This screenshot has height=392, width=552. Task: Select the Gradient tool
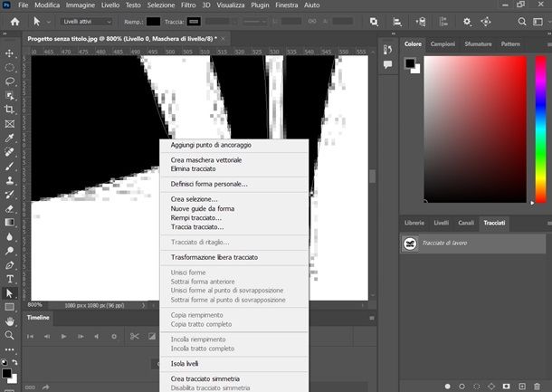tap(10, 222)
